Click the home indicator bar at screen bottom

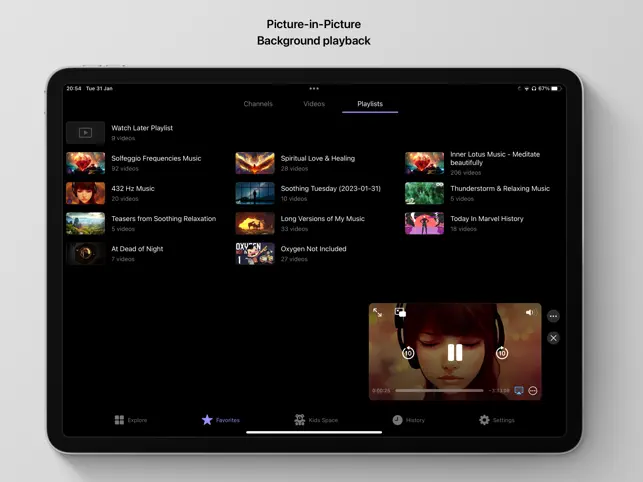tap(314, 432)
